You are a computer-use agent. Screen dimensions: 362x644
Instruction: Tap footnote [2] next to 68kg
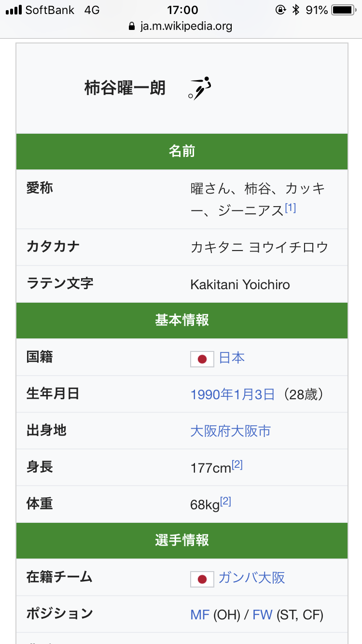pyautogui.click(x=225, y=502)
